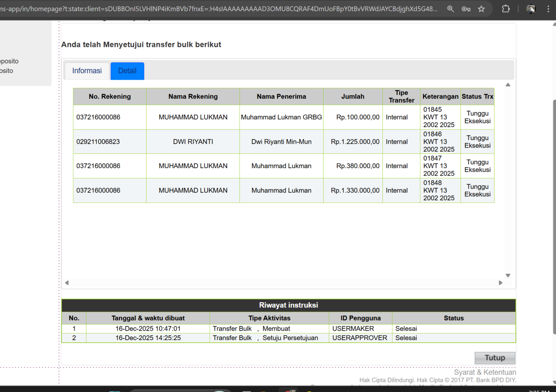Screen dimensions: 556x392
Task: Switch to the Informasi tab
Action: coord(87,71)
